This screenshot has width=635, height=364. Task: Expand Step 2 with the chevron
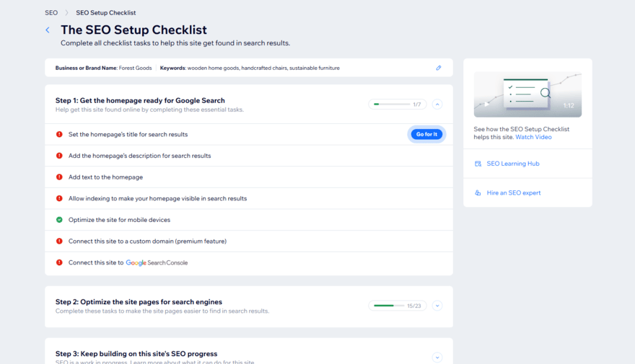tap(437, 306)
